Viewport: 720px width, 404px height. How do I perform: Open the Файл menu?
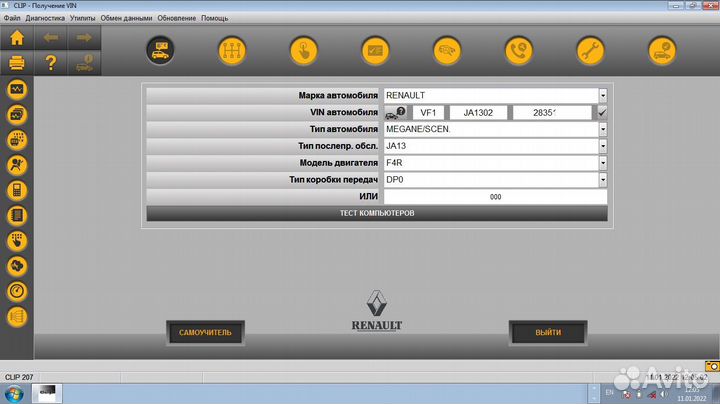(x=12, y=18)
